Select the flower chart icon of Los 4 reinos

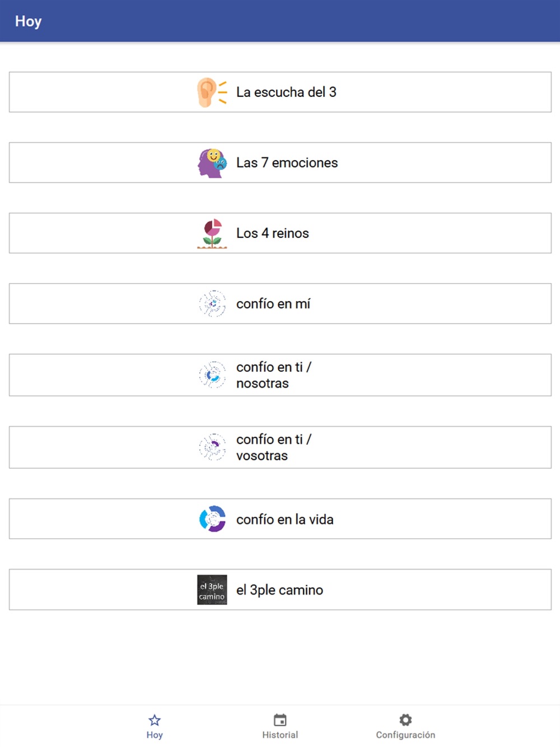212,234
